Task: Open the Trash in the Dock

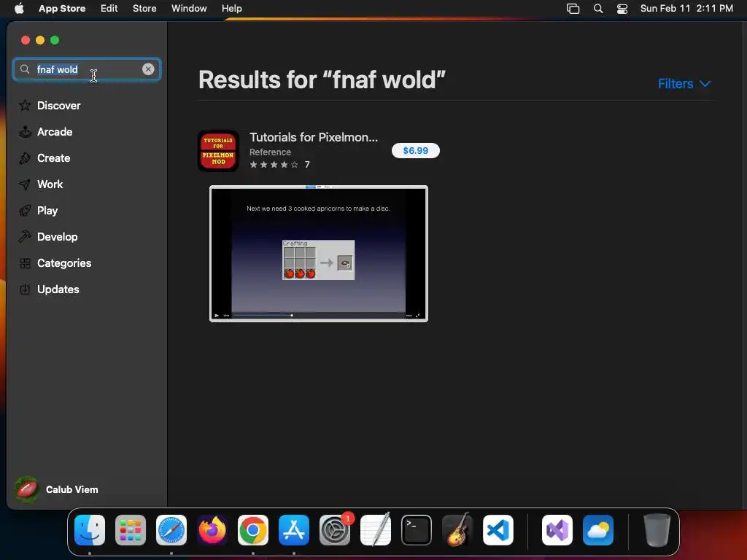Action: 657,530
